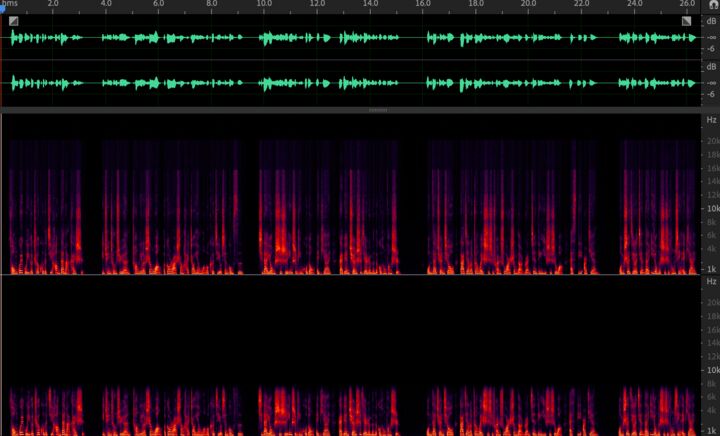Click the 26.0 mark on the time ruler
The image size is (720, 436).
688,4
